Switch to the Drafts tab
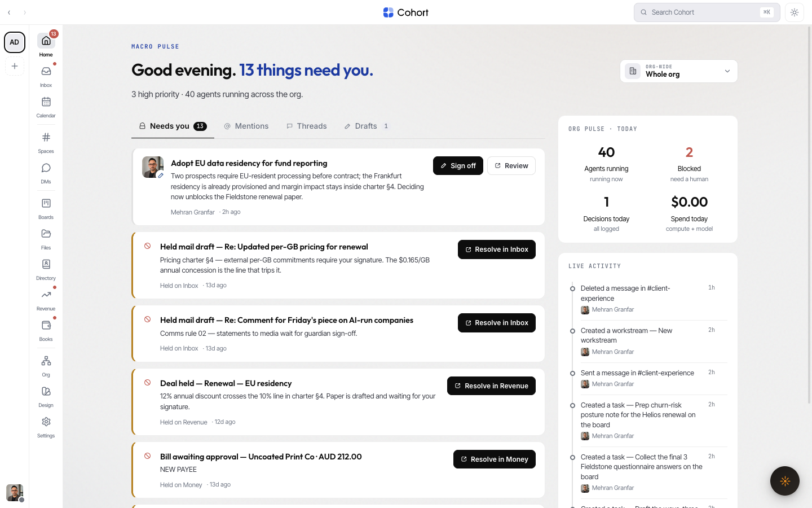Viewport: 812px width, 508px height. 367,126
